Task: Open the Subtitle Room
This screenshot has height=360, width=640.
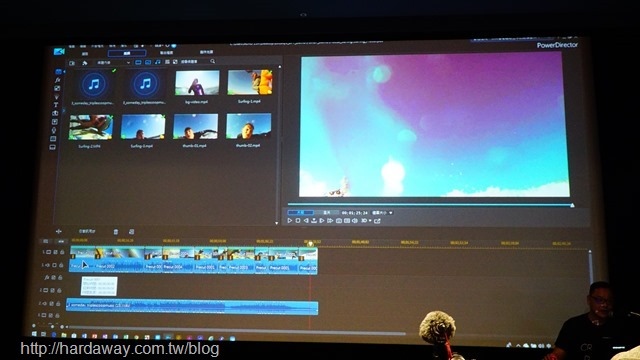Action: 53,147
